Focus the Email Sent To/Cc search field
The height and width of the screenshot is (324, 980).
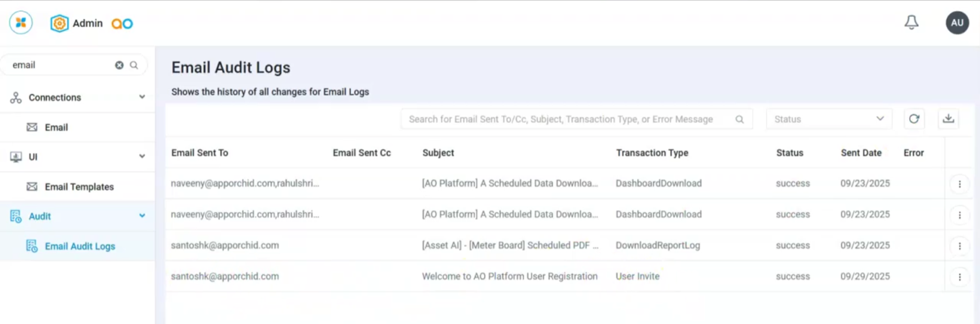click(567, 119)
